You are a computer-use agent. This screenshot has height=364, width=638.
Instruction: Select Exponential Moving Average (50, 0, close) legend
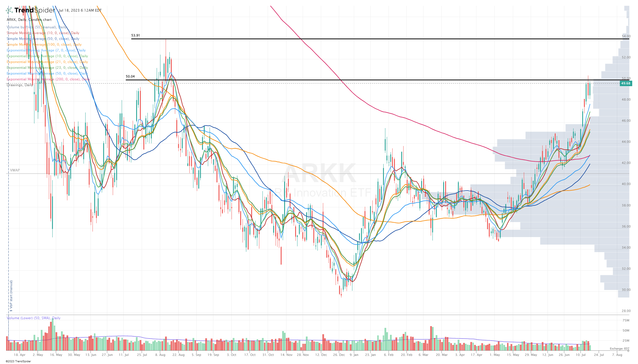tap(47, 73)
